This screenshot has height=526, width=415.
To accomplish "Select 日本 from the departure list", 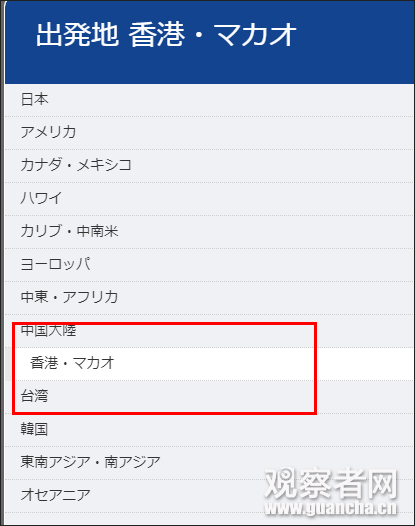I will (x=209, y=100).
